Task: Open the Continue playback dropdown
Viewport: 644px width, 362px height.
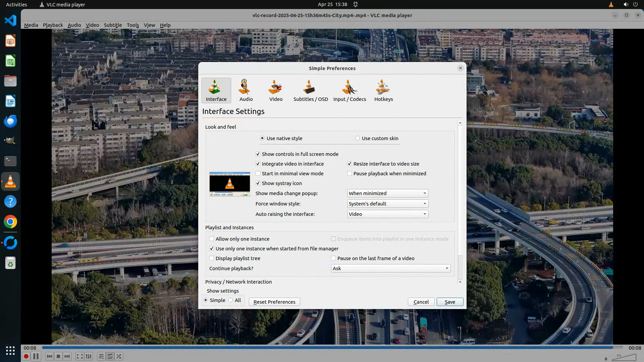Action: pos(390,268)
